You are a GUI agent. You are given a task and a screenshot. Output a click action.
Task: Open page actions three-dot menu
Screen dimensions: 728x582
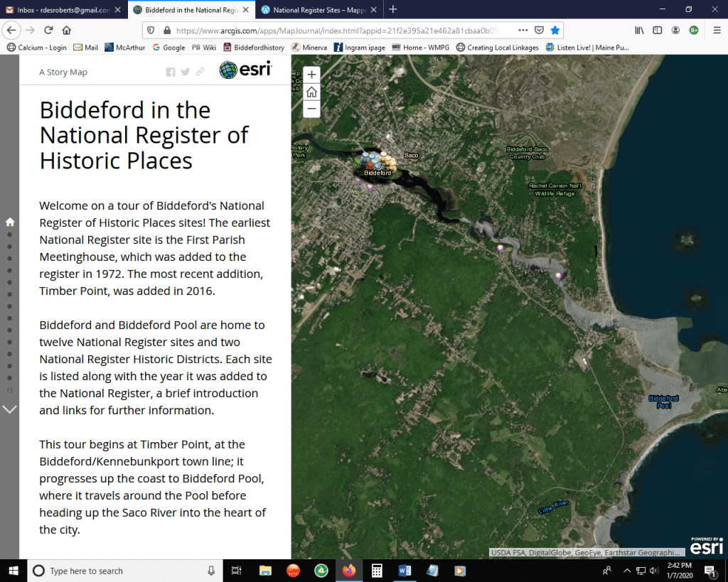coord(523,31)
